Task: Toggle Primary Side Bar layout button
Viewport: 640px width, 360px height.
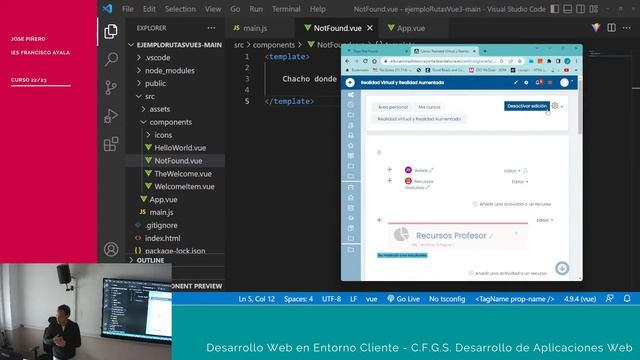Action: [555, 9]
